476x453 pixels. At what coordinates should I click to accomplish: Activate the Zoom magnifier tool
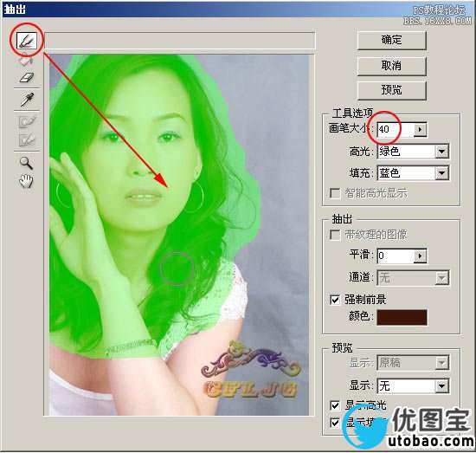26,163
